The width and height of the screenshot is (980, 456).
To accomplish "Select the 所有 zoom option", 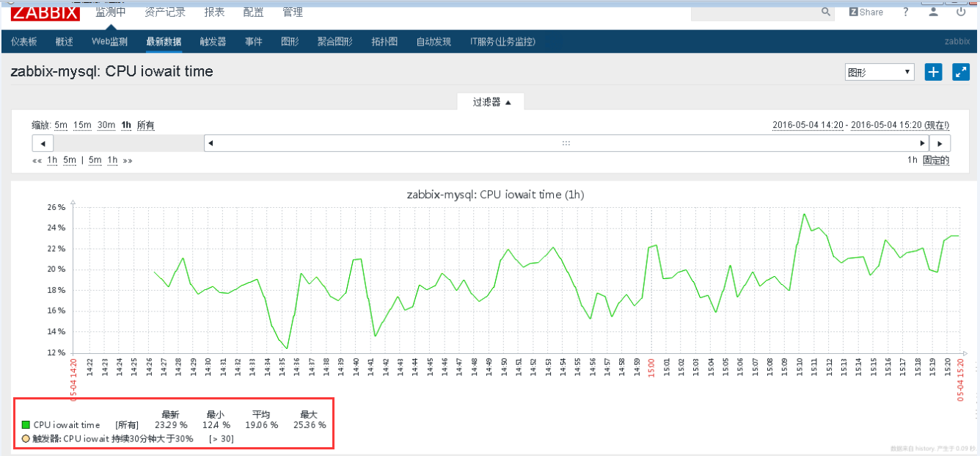I will click(145, 125).
